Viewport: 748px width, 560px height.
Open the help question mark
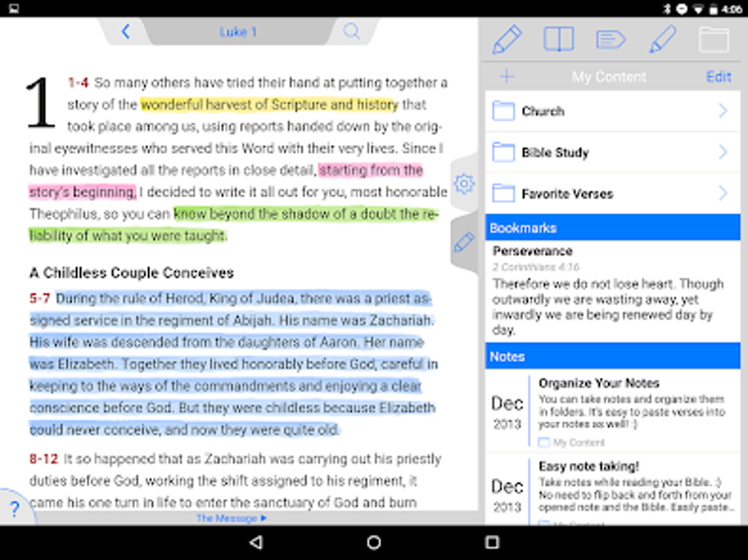pyautogui.click(x=15, y=509)
